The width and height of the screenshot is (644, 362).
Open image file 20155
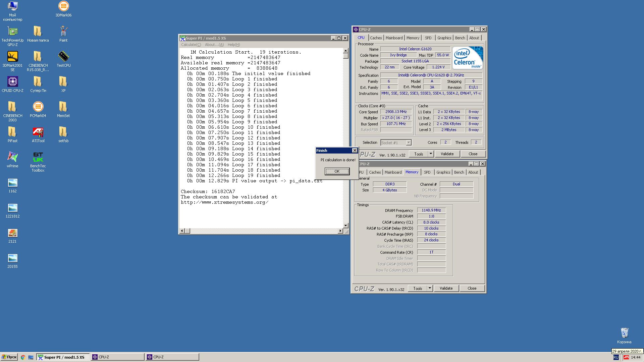(12, 260)
